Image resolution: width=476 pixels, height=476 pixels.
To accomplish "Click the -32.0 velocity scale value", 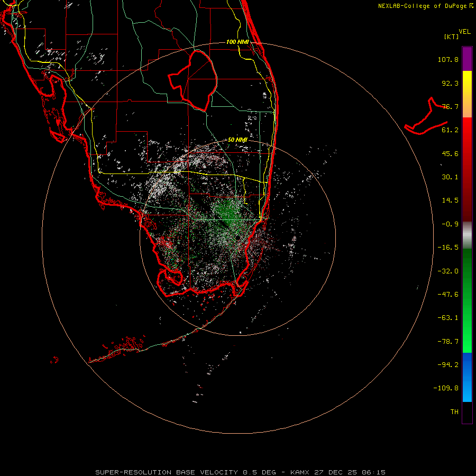I will (x=448, y=271).
